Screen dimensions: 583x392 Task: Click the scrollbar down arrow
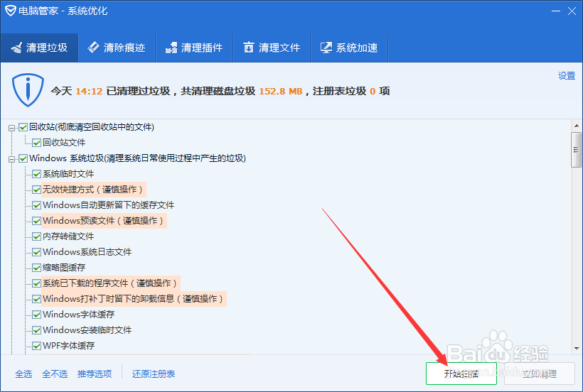(577, 348)
